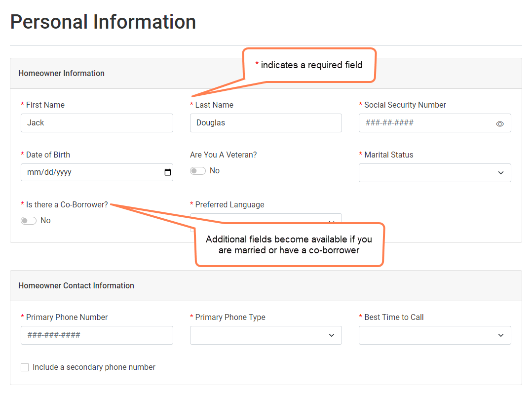Show the Social Security Number with eye icon
Viewport: 532px width, 396px height.
coord(499,124)
